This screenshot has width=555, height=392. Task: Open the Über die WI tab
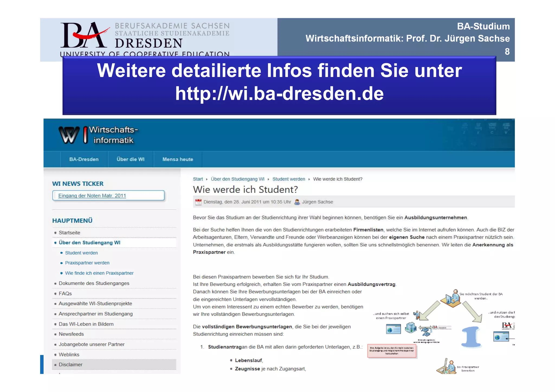point(131,159)
